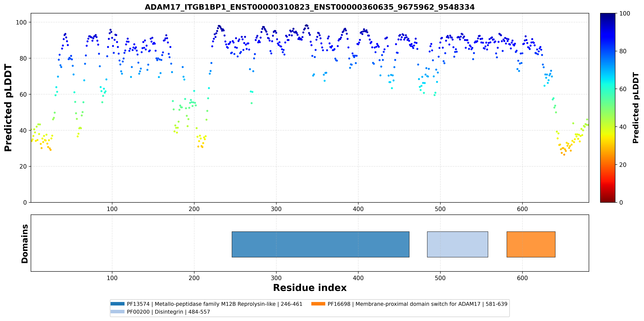Click the PF13574 Metallo-peptidase legend text

coord(214,304)
